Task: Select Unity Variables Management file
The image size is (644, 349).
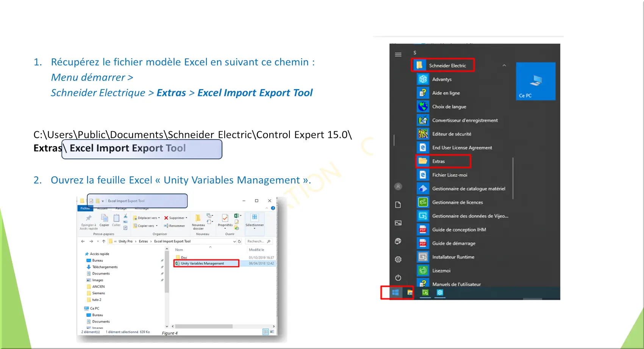Action: click(206, 263)
